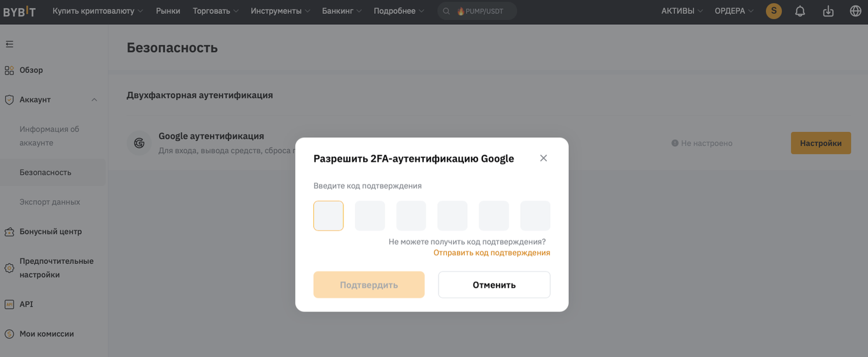868x357 pixels.
Task: Collapse the Аккаунт section chevron
Action: click(94, 99)
